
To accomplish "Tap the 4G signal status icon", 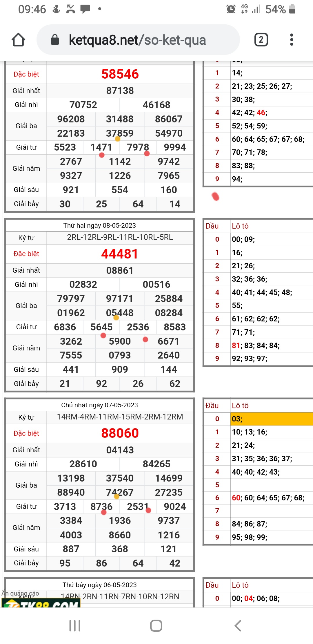I will 244,9.
